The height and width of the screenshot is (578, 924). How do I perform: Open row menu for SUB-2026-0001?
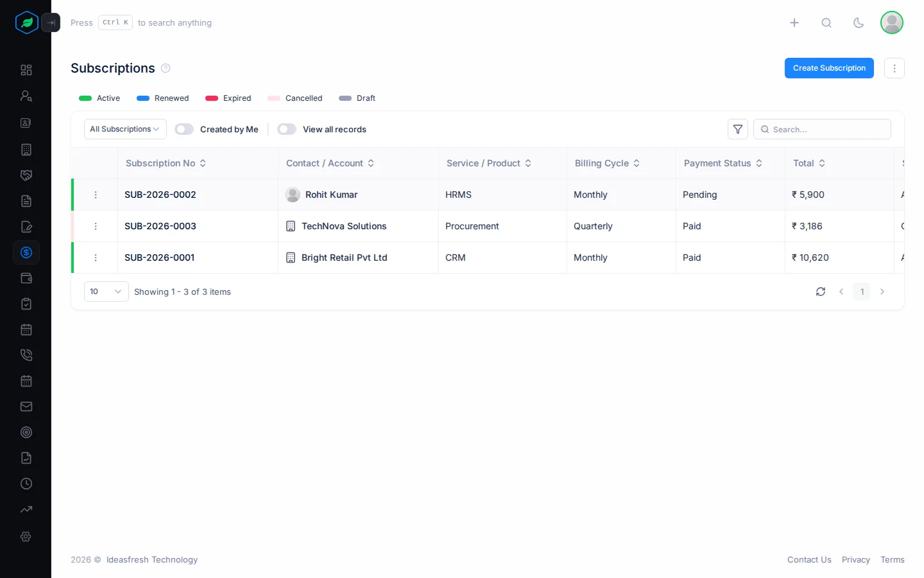pos(96,258)
